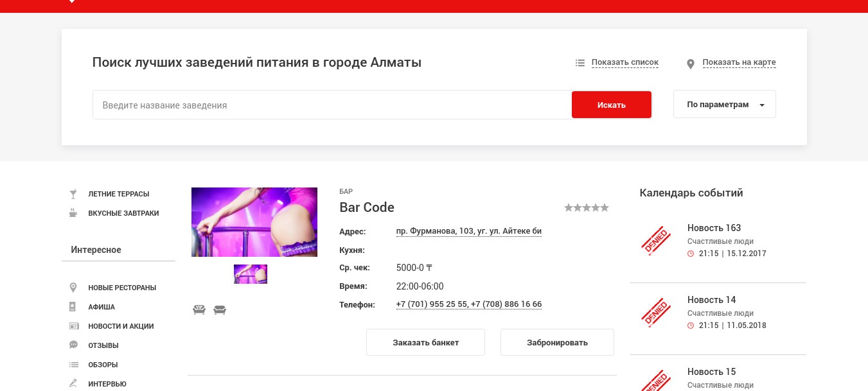Click the clock icon by 21:15 | 15.12.2017
This screenshot has height=391, width=868.
[x=691, y=254]
